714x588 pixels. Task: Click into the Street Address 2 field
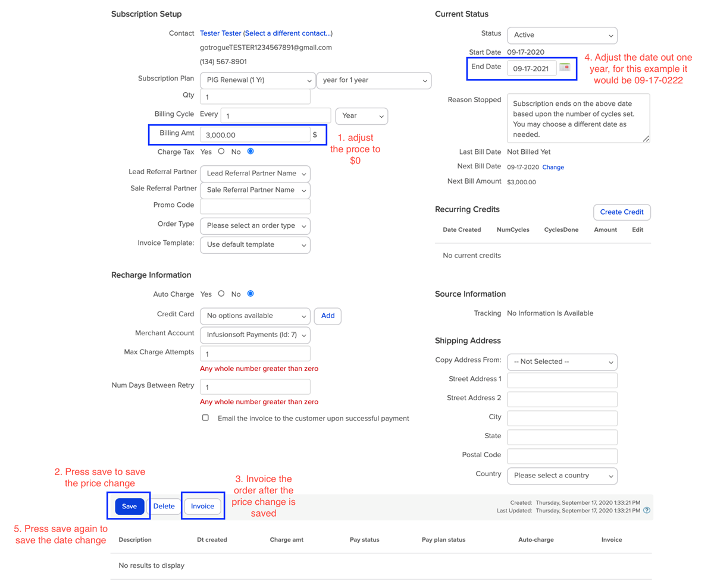(x=562, y=400)
